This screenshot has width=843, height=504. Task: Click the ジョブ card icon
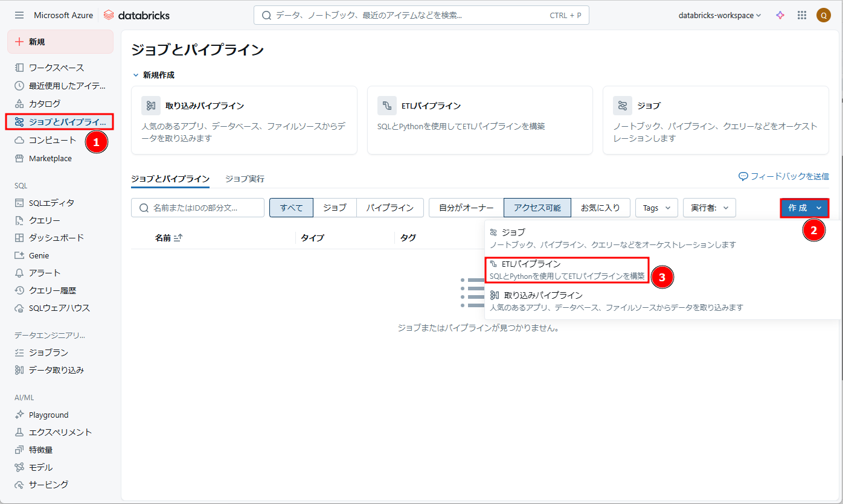point(623,106)
